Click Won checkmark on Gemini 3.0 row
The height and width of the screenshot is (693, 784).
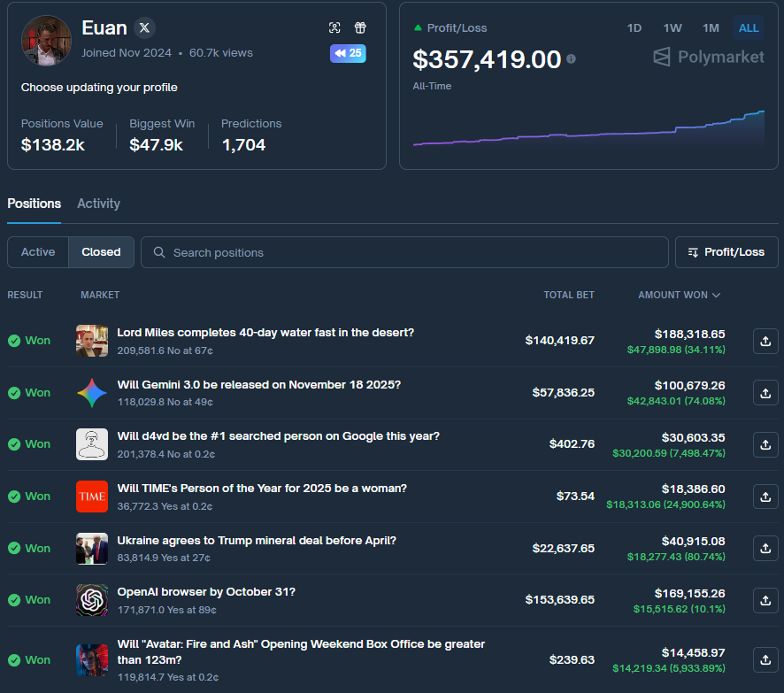point(14,393)
